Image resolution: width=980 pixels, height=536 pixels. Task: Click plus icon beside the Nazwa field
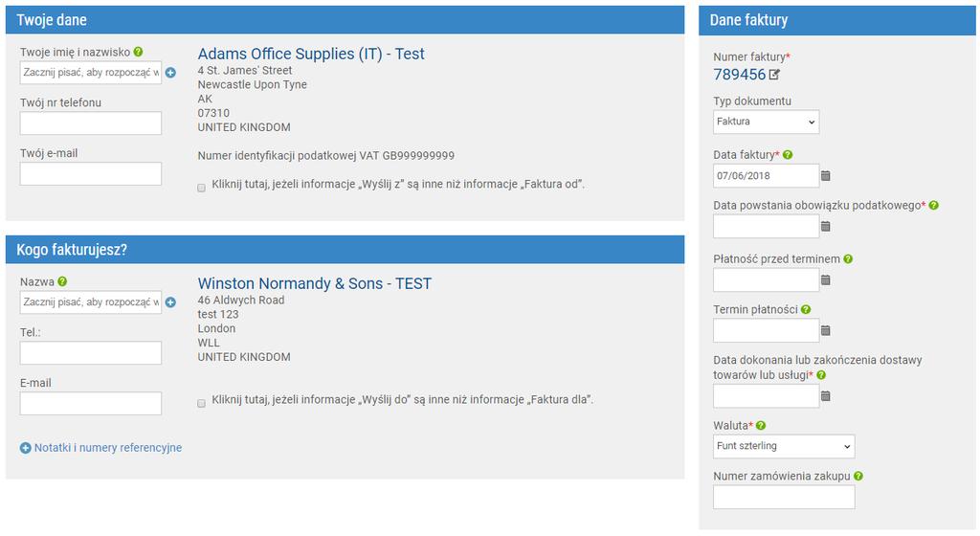170,302
